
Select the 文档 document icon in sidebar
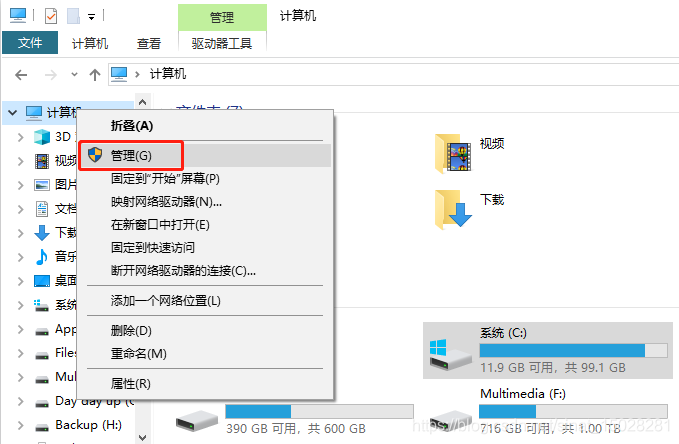pyautogui.click(x=42, y=209)
